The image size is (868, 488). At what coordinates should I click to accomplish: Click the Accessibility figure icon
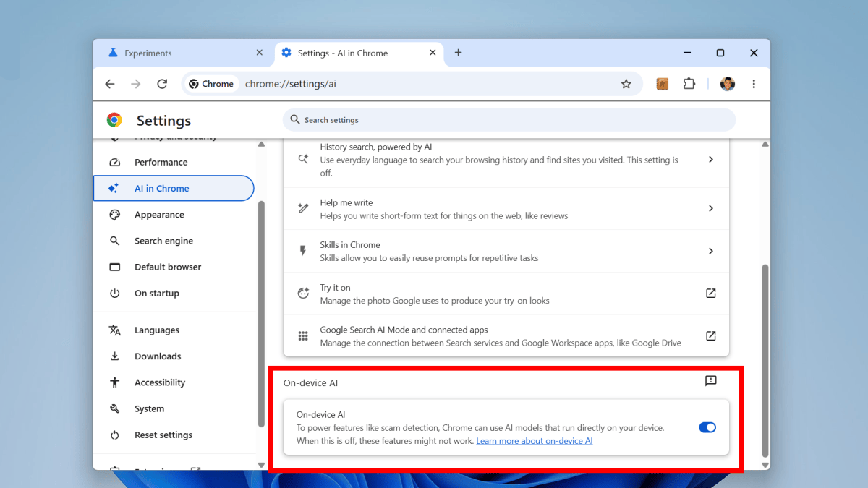(114, 382)
